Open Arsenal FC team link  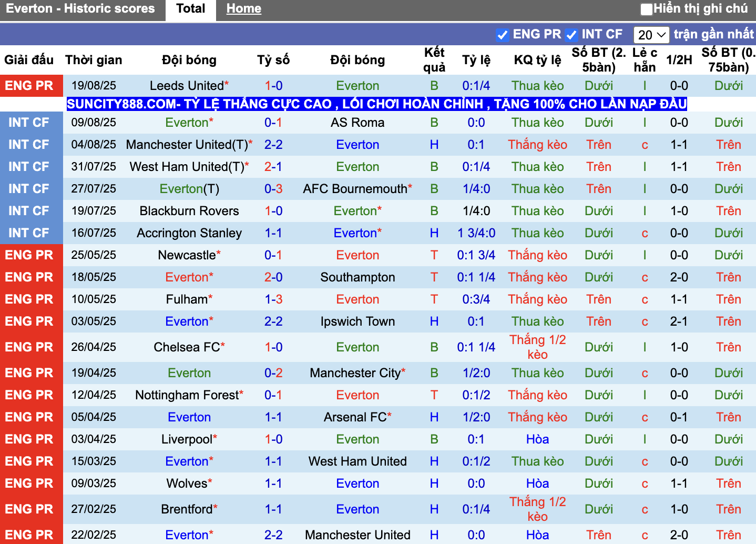click(x=355, y=417)
